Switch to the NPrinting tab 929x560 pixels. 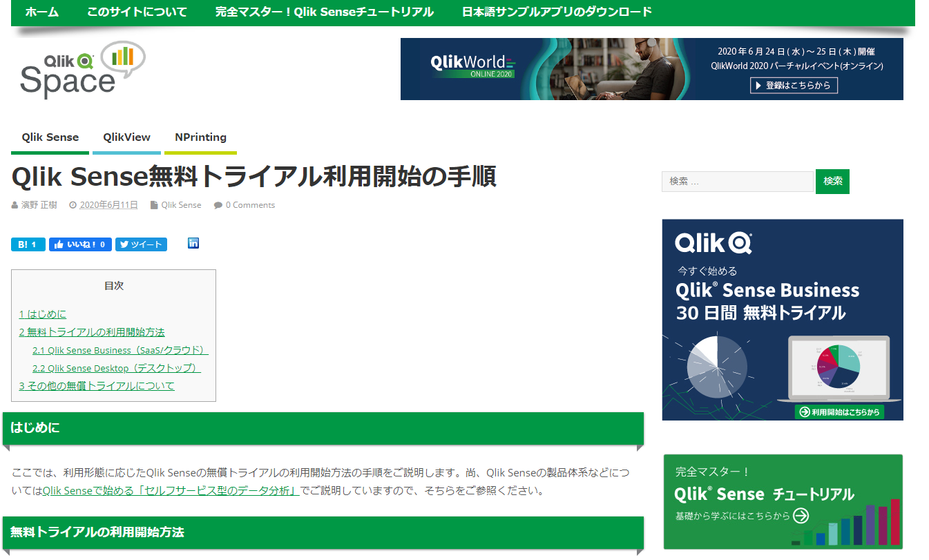point(201,137)
